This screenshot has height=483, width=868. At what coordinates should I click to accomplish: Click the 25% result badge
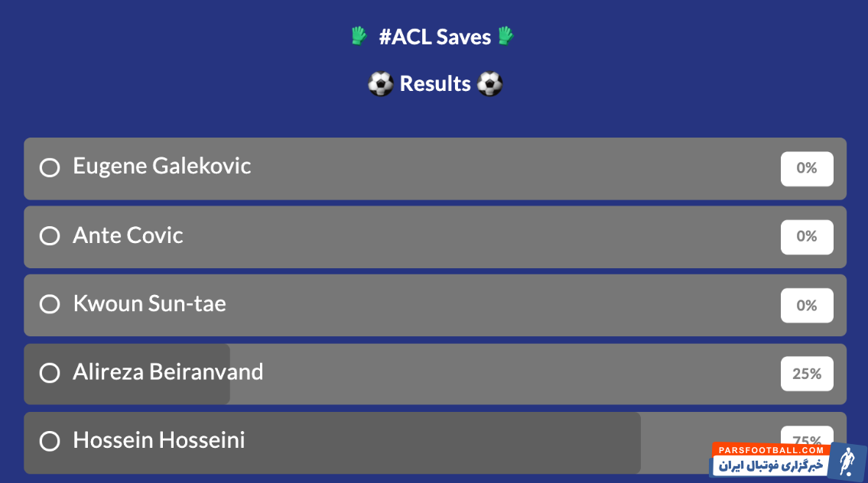807,374
